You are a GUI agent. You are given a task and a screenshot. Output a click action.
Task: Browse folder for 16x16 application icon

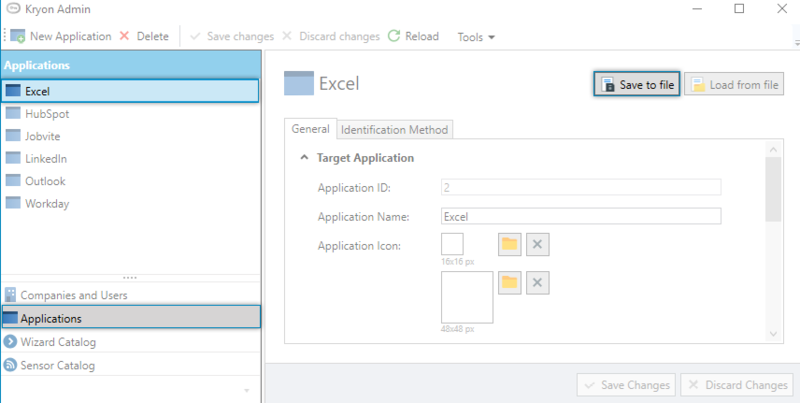coord(510,245)
